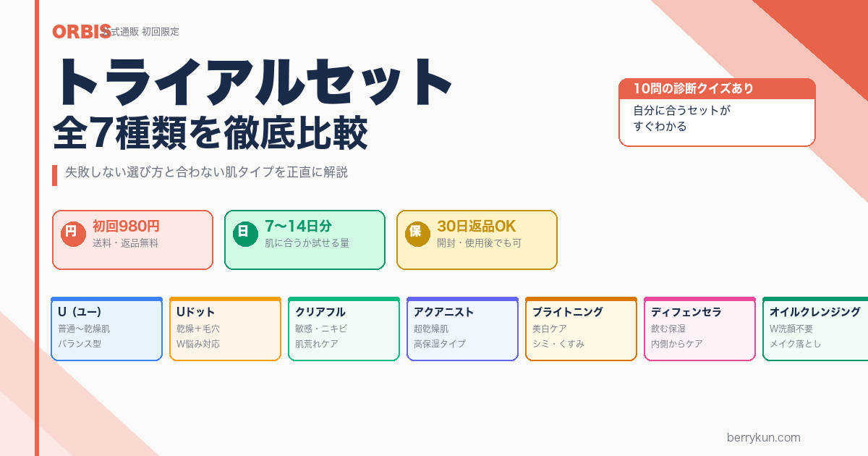The image size is (868, 456).
Task: Click the ORBIS brand logo
Action: 81,32
